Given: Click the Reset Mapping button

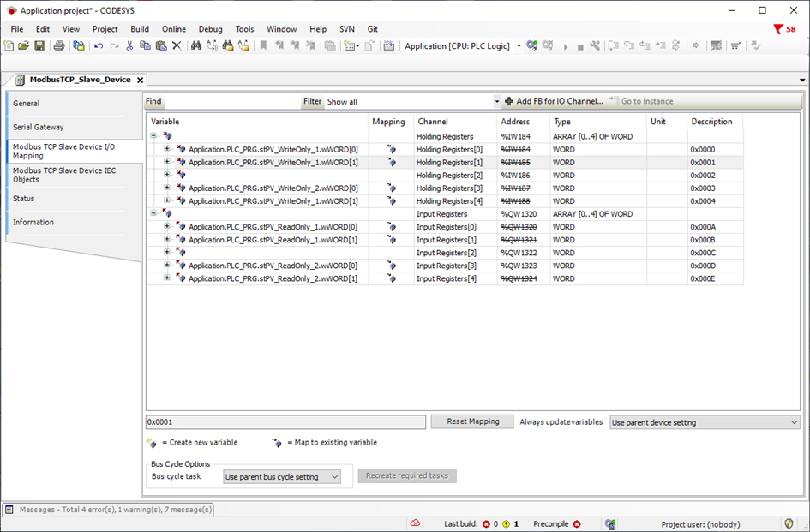Looking at the screenshot, I should [x=471, y=421].
